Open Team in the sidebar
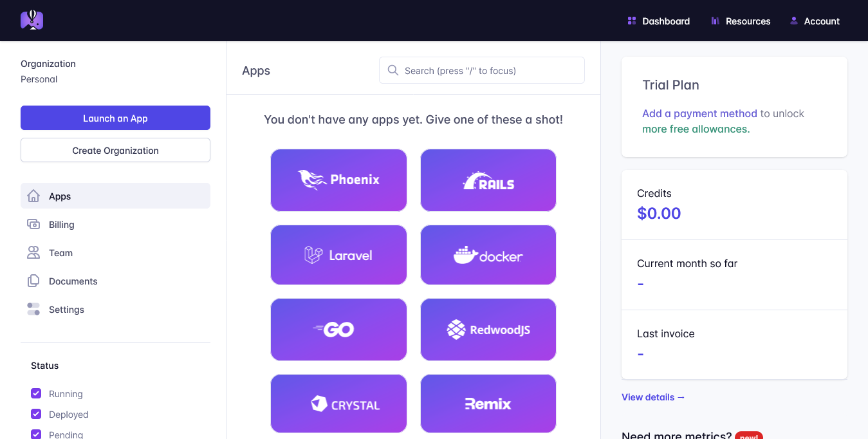 115,252
